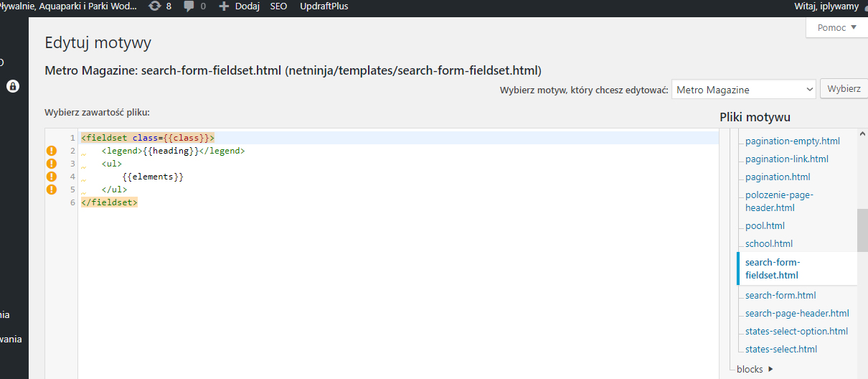Expand the blocks folder in file tree

(x=755, y=369)
